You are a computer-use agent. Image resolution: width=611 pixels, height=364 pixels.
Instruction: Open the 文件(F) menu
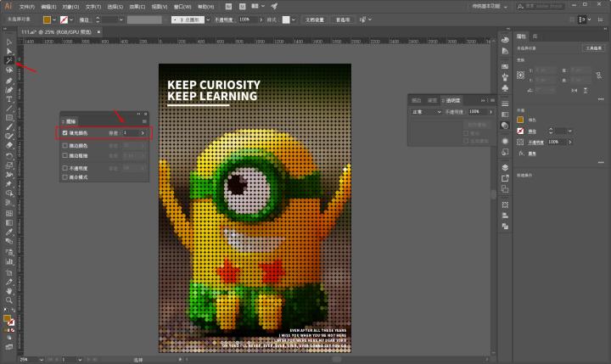(x=27, y=6)
